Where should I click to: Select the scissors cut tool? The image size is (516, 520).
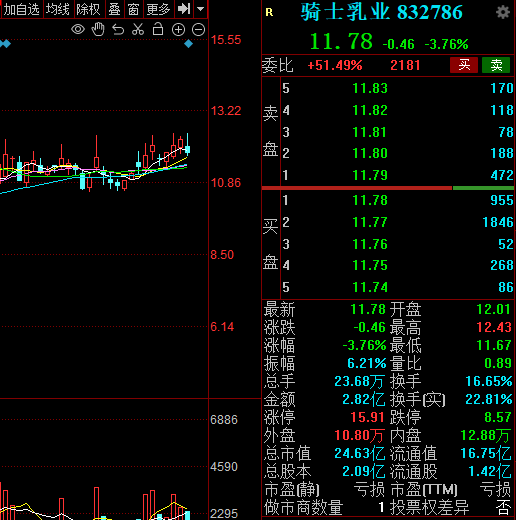[x=138, y=29]
